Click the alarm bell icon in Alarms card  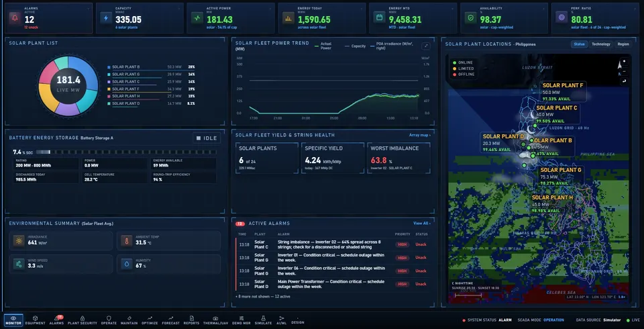tap(15, 18)
